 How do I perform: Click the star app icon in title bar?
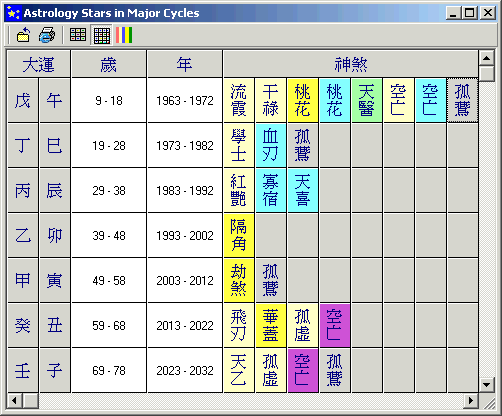pos(13,13)
